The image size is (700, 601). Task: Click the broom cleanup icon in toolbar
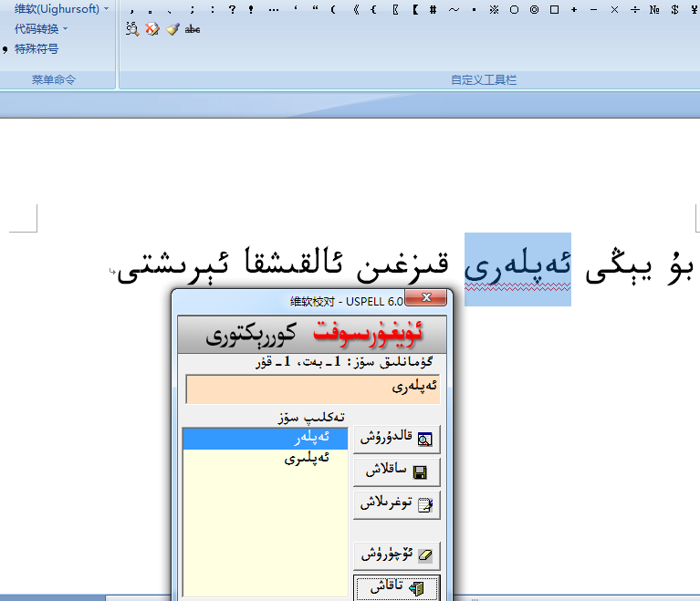click(172, 29)
